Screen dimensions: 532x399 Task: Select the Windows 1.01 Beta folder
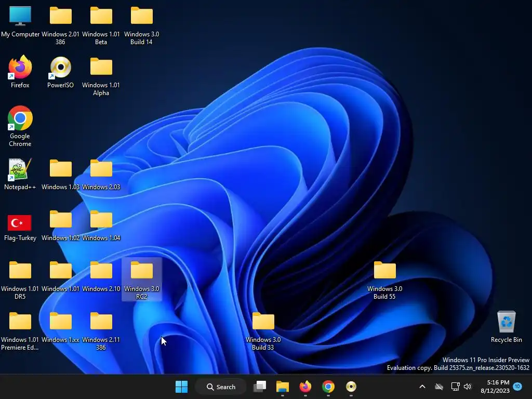[101, 26]
